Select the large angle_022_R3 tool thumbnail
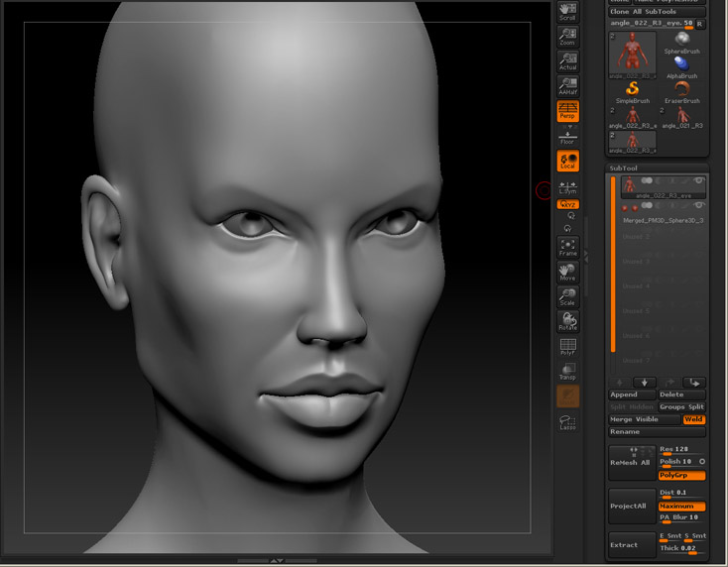This screenshot has width=728, height=567. coord(633,55)
